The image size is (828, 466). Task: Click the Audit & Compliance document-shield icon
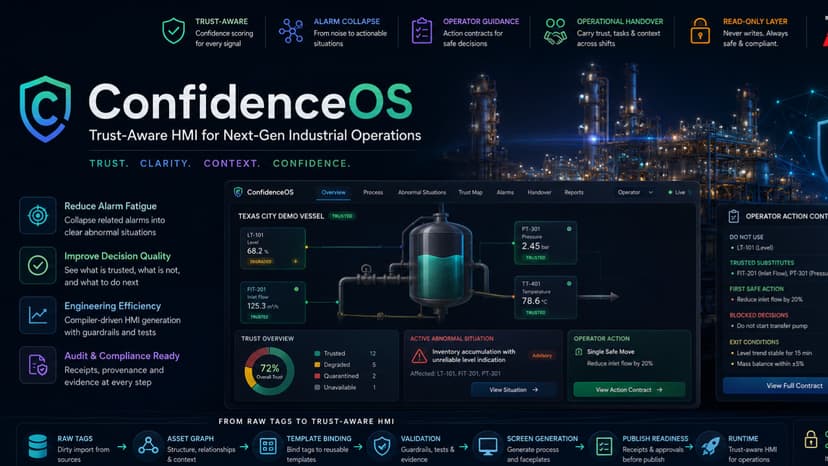point(37,365)
